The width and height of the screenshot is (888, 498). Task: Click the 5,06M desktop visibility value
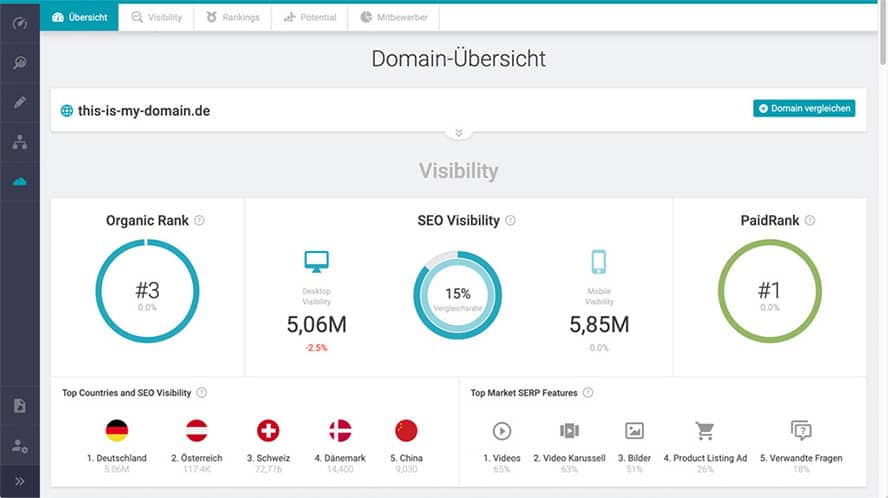(x=317, y=325)
